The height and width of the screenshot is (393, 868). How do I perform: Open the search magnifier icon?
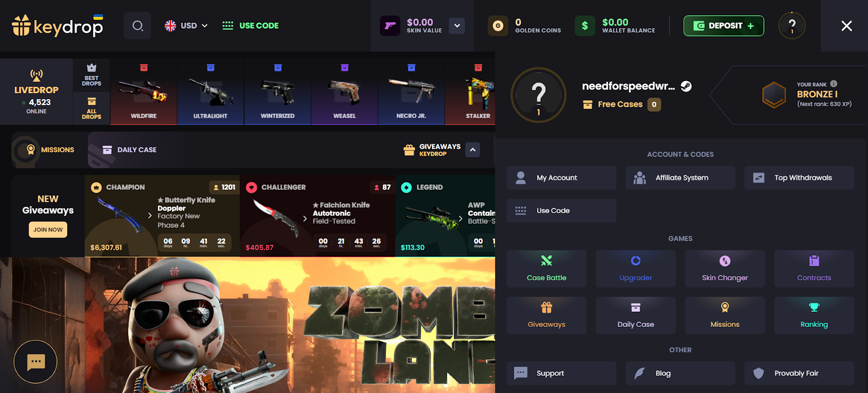[137, 25]
